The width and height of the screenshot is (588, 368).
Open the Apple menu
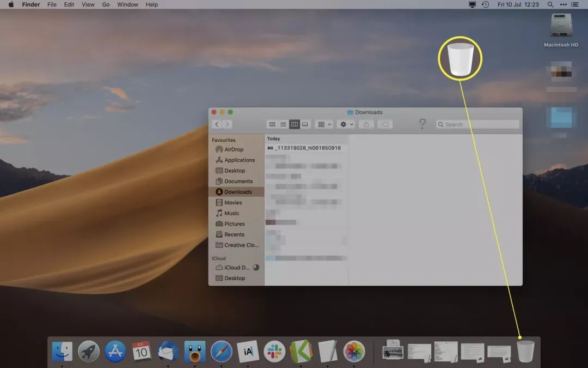tap(11, 4)
